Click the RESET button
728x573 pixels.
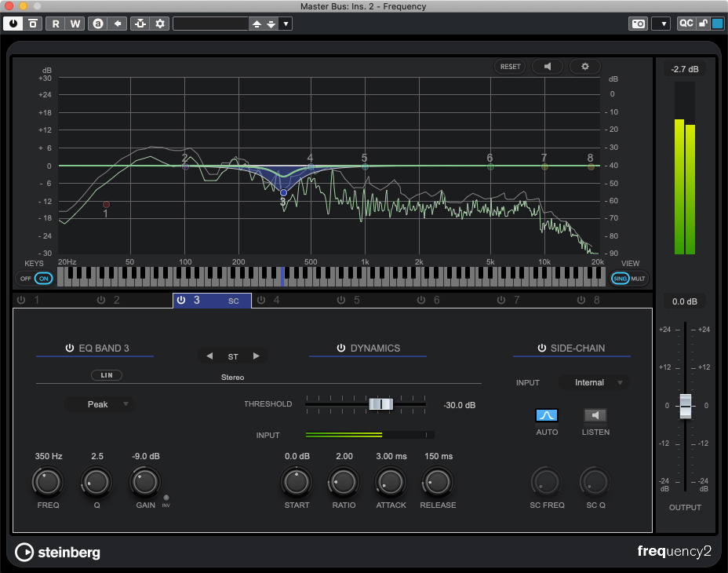tap(510, 67)
